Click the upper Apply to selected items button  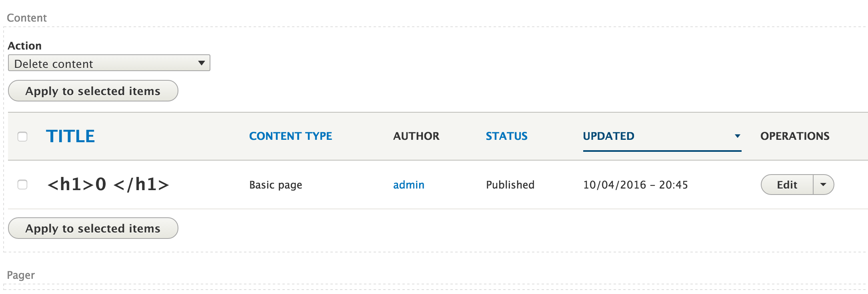click(x=93, y=91)
